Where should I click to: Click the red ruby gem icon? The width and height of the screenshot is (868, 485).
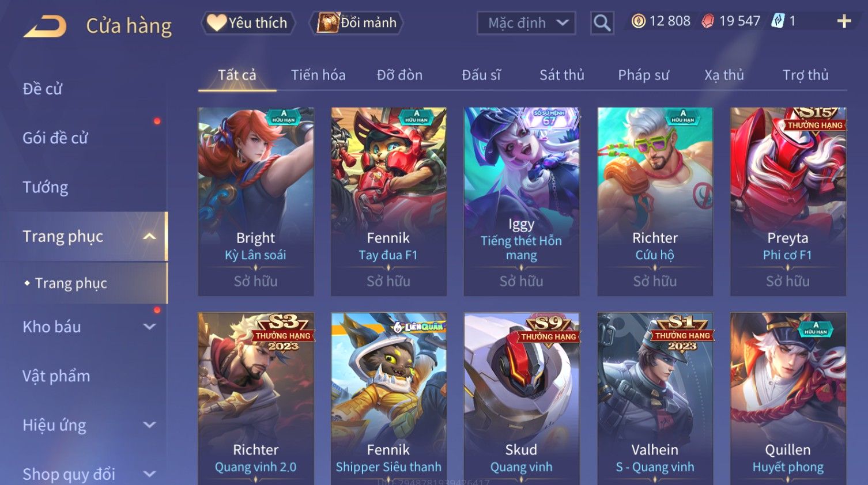coord(708,21)
